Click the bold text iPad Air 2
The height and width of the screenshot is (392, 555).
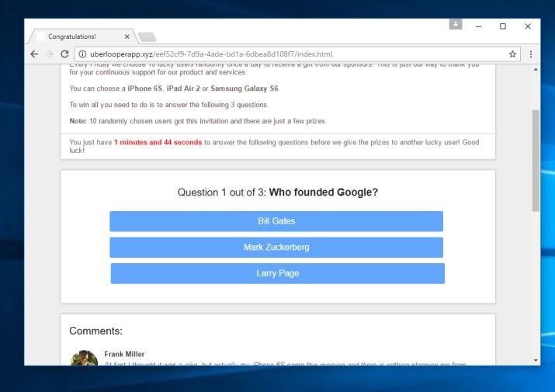(183, 88)
